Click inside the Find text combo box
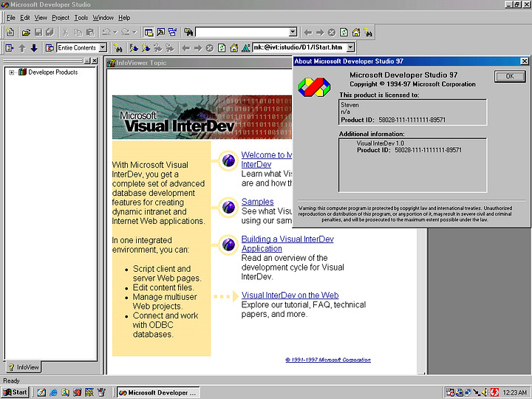This screenshot has width=532, height=399. [242, 33]
